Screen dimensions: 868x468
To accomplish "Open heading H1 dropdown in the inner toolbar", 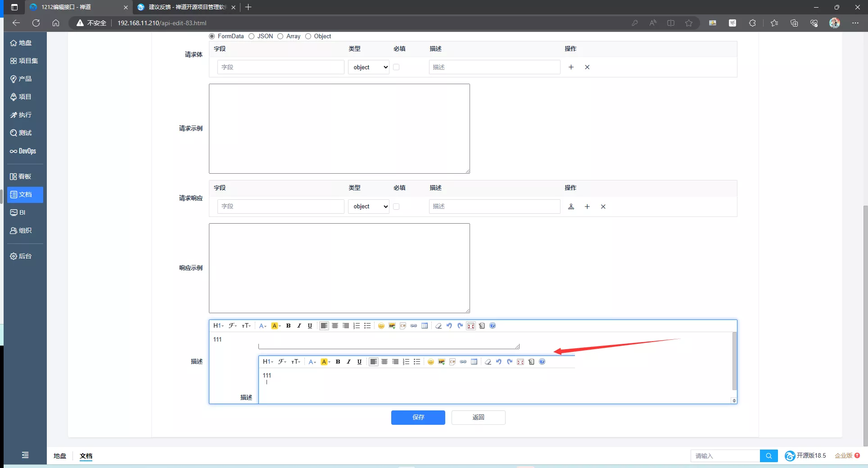I will [x=268, y=362].
